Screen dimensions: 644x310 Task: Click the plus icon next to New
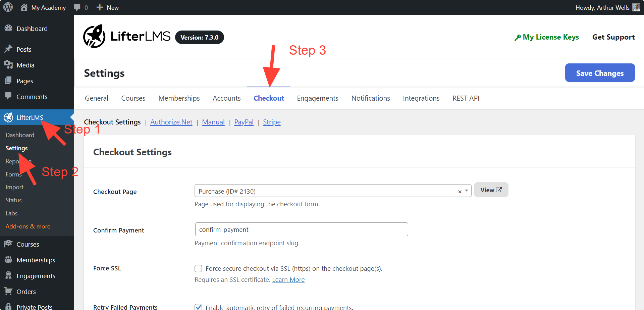100,7
